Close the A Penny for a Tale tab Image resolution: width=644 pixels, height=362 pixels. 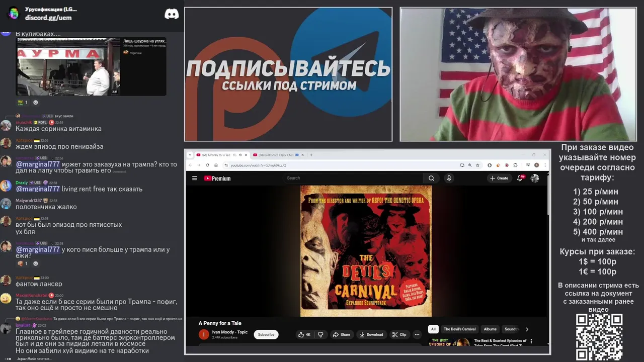point(247,155)
